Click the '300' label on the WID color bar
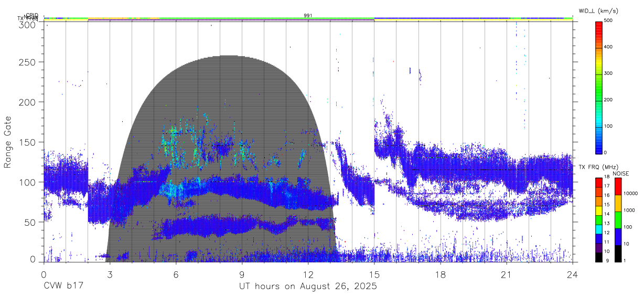Image resolution: width=644 pixels, height=297 pixels. tap(609, 73)
